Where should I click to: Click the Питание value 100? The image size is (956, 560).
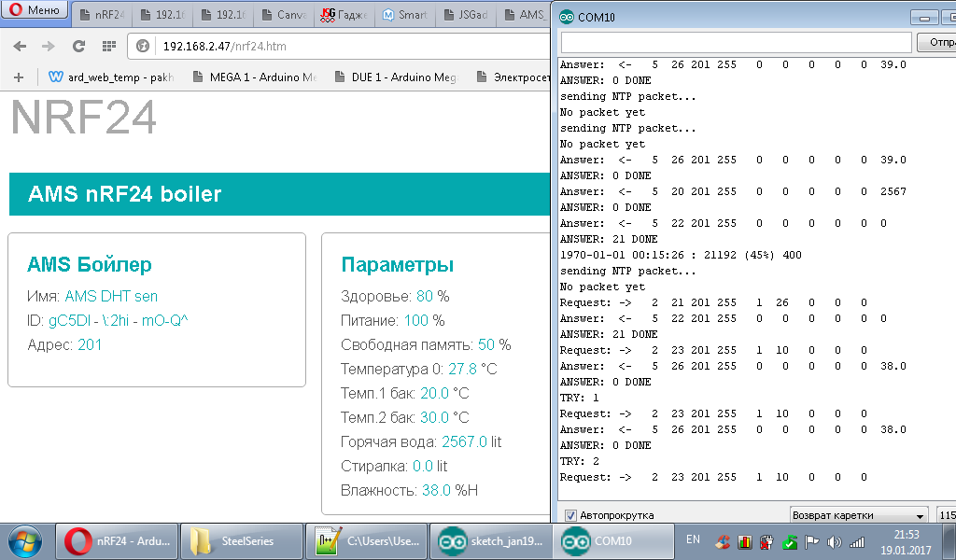tap(415, 320)
